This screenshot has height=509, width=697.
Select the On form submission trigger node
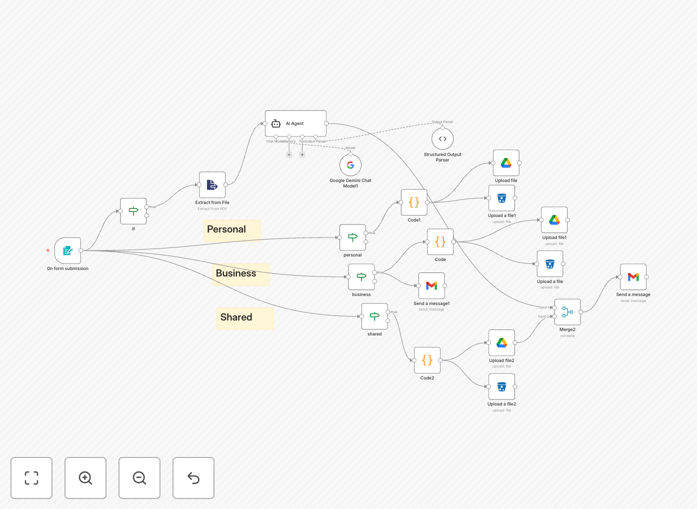[x=68, y=250]
